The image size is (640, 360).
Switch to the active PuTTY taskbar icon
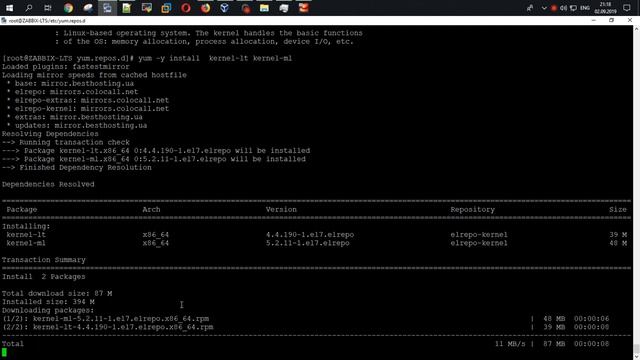pos(107,8)
